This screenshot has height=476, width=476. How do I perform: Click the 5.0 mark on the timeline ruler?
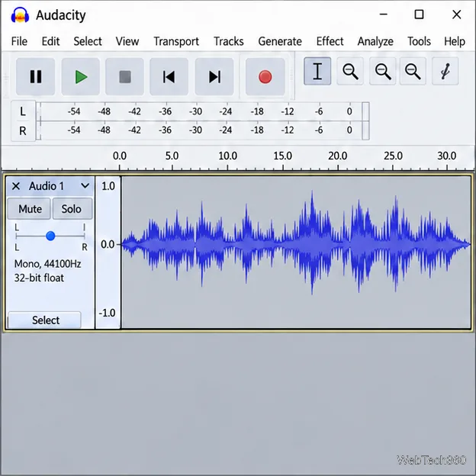(x=172, y=156)
